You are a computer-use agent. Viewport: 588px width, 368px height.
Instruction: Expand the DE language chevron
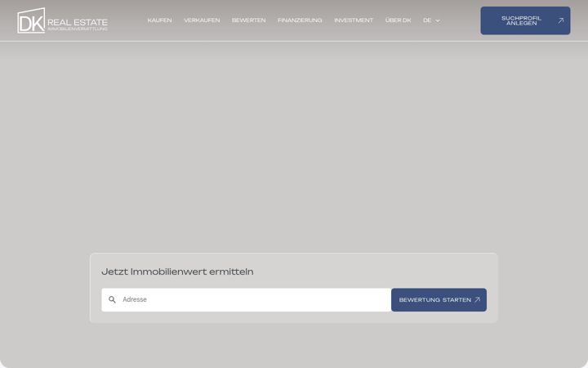point(438,20)
